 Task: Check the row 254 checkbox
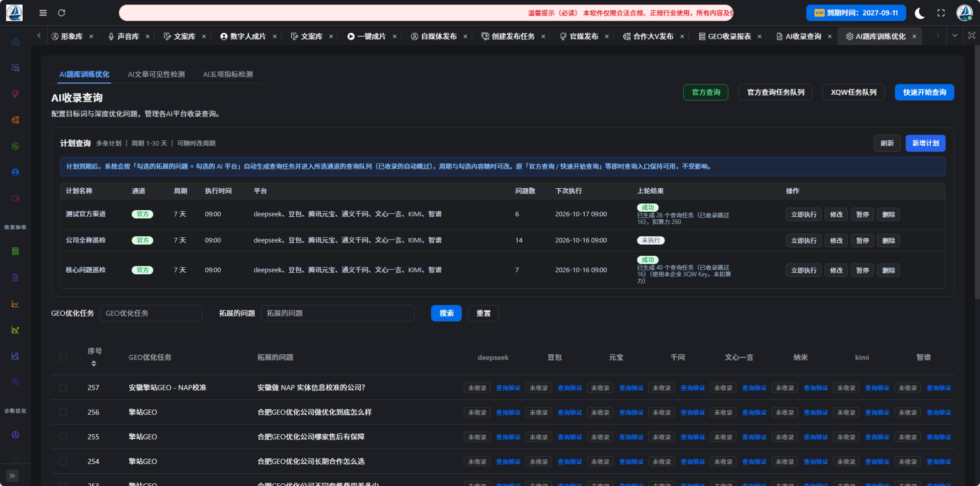tap(63, 461)
